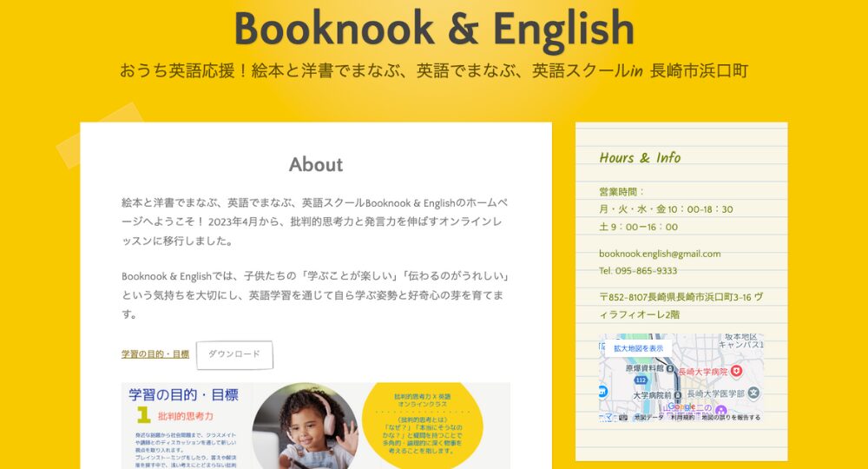Click the 土 9:00-16:00 hours line

tap(638, 227)
